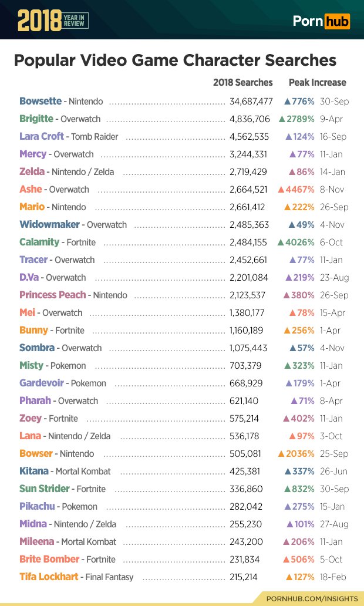The image size is (364, 606).
Task: Click the 'Popular Video Game Character Searches' title
Action: (174, 60)
